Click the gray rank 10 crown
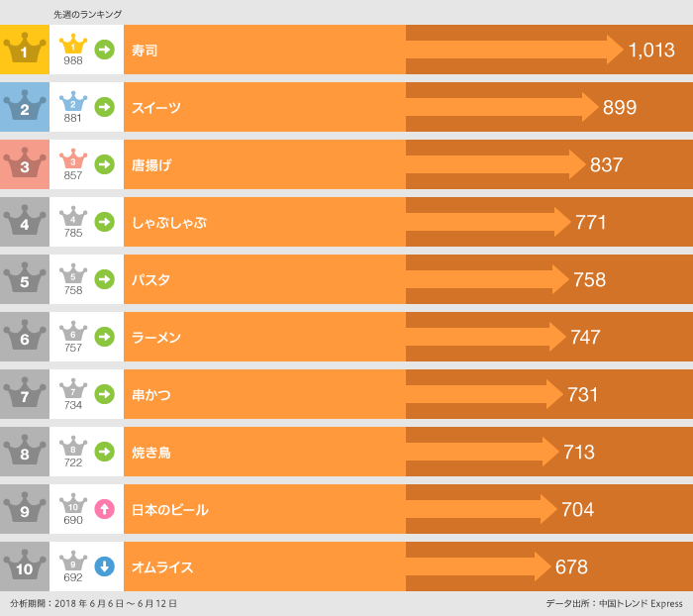The height and width of the screenshot is (616, 693). [25, 566]
